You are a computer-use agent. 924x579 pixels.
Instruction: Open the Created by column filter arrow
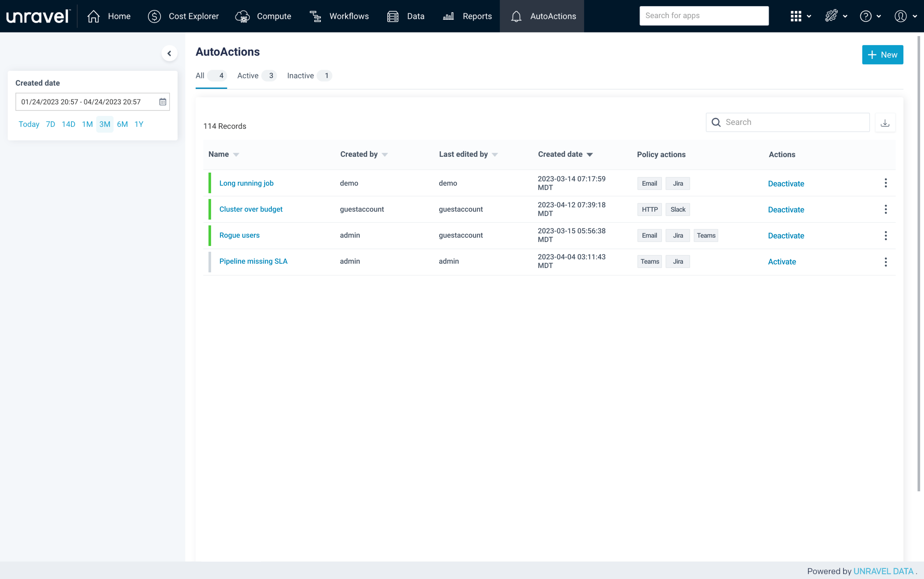click(x=385, y=155)
